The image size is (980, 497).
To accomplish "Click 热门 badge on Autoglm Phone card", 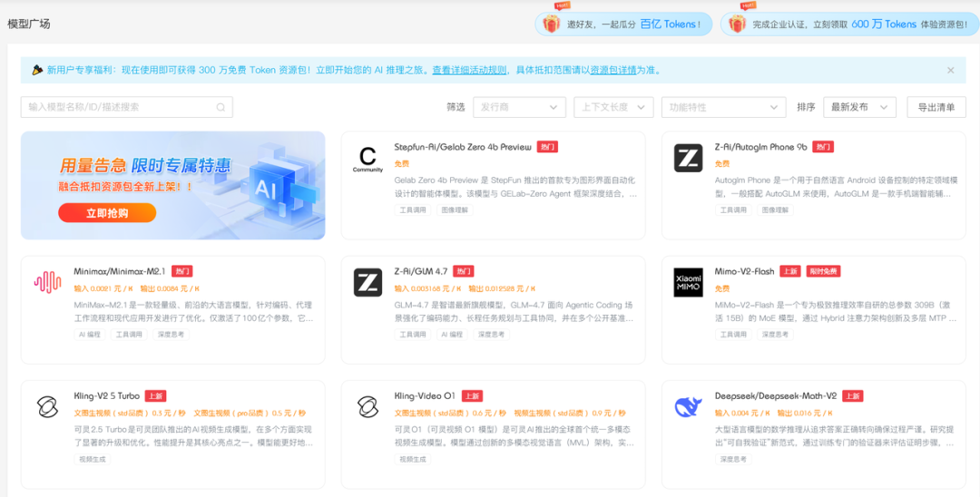I will 823,147.
